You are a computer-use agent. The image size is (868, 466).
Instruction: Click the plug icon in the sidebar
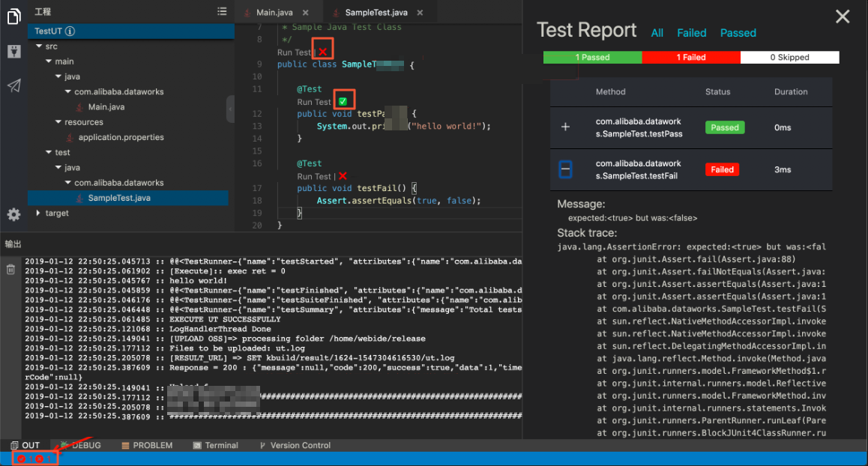coord(13,51)
